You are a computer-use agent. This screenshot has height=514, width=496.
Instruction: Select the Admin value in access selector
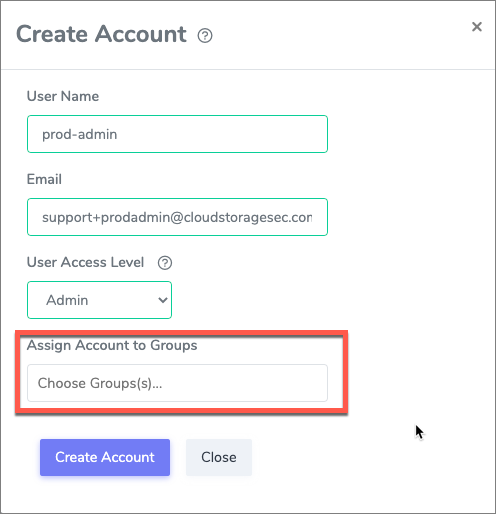pyautogui.click(x=67, y=300)
